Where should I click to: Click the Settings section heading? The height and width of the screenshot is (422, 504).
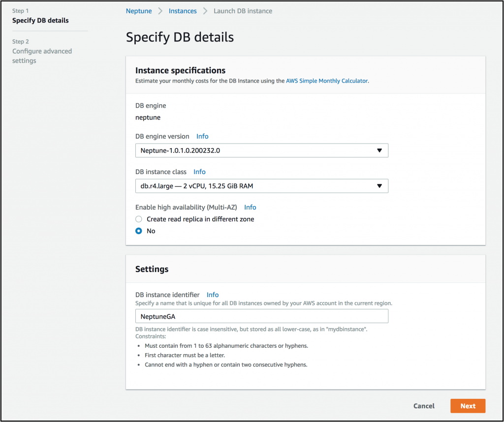(x=152, y=269)
